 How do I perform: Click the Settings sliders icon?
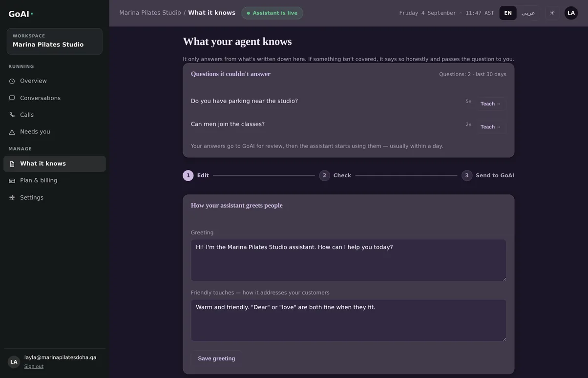point(12,198)
